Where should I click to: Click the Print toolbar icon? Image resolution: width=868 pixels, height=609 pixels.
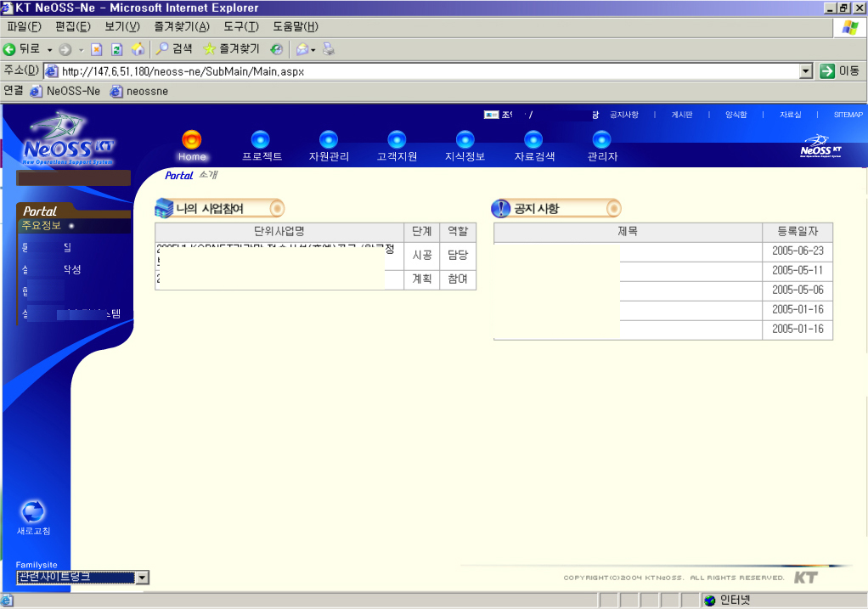point(329,49)
